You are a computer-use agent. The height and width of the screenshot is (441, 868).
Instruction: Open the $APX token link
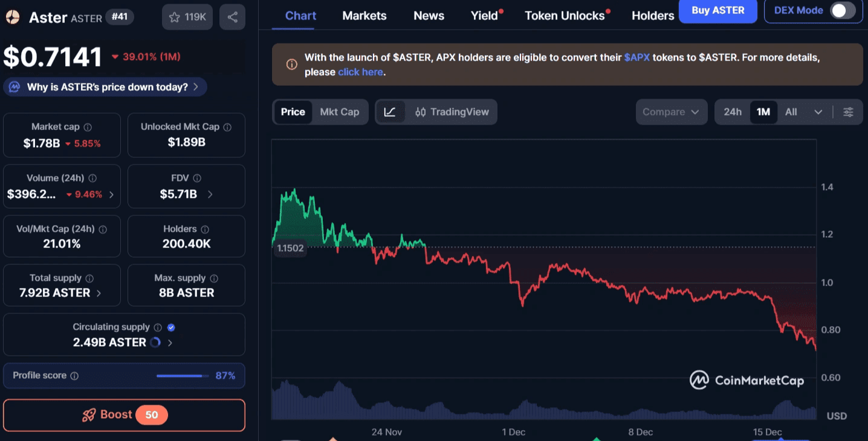tap(637, 57)
